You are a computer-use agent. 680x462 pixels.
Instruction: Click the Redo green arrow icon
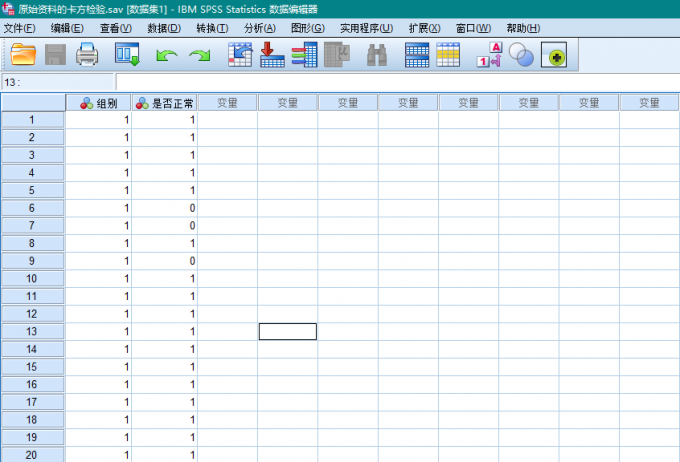coord(199,56)
